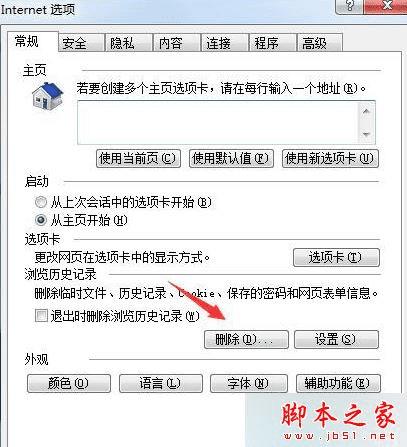Click the 使用新选项卡 button
Viewport: 407px width, 447px height.
point(330,158)
